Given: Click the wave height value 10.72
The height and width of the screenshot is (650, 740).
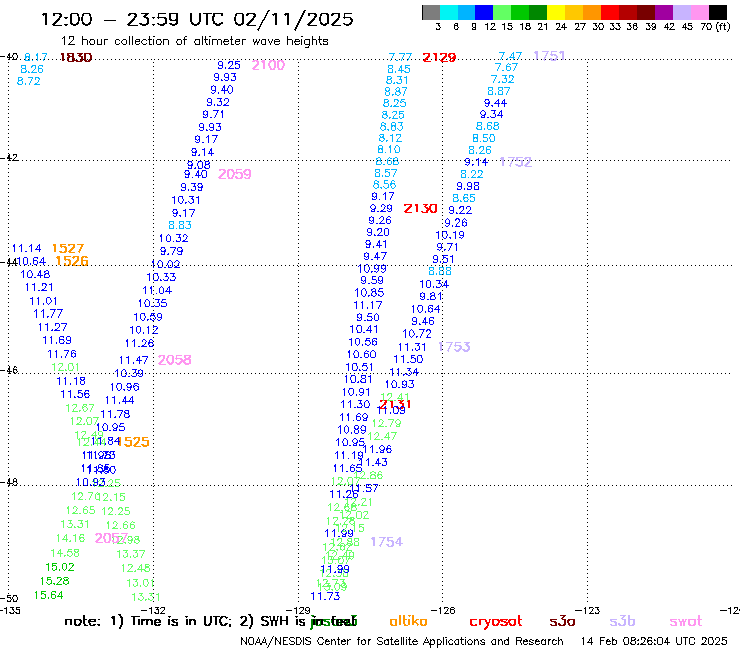Looking at the screenshot, I should pyautogui.click(x=417, y=334).
